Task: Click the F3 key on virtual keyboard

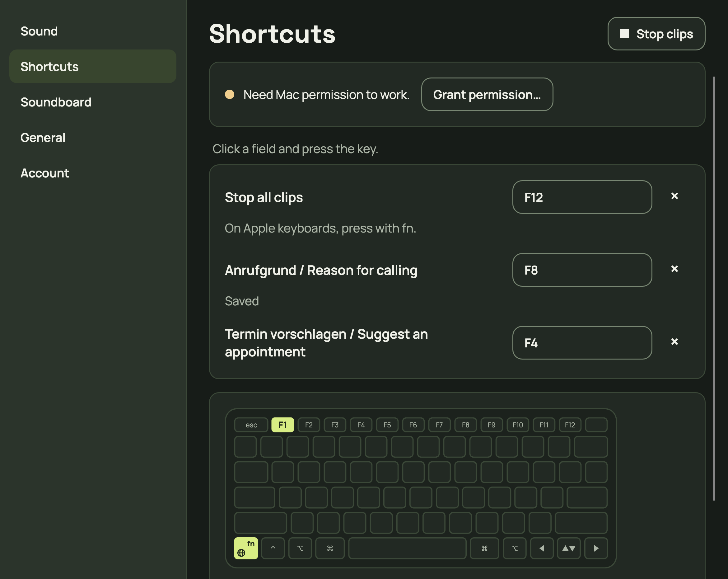Action: tap(335, 425)
